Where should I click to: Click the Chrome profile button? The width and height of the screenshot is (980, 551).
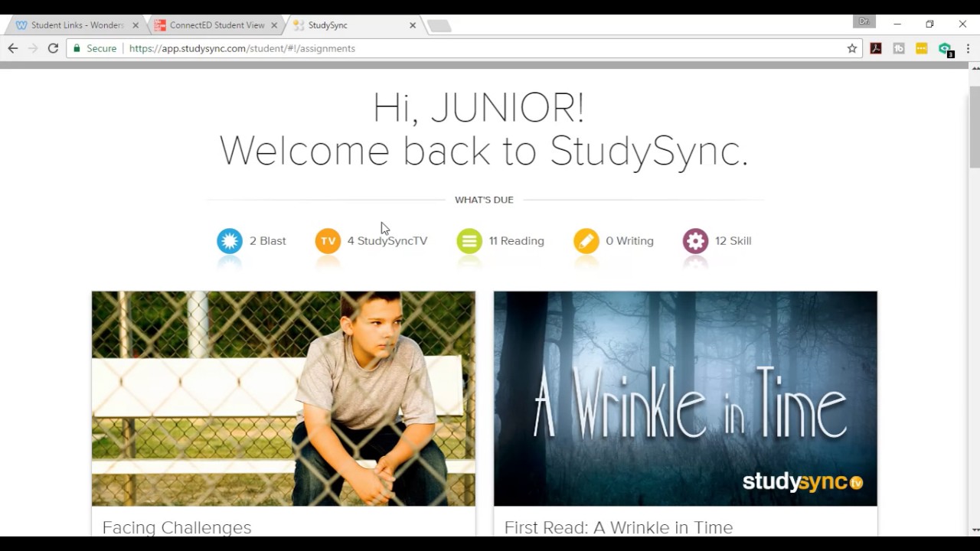864,21
